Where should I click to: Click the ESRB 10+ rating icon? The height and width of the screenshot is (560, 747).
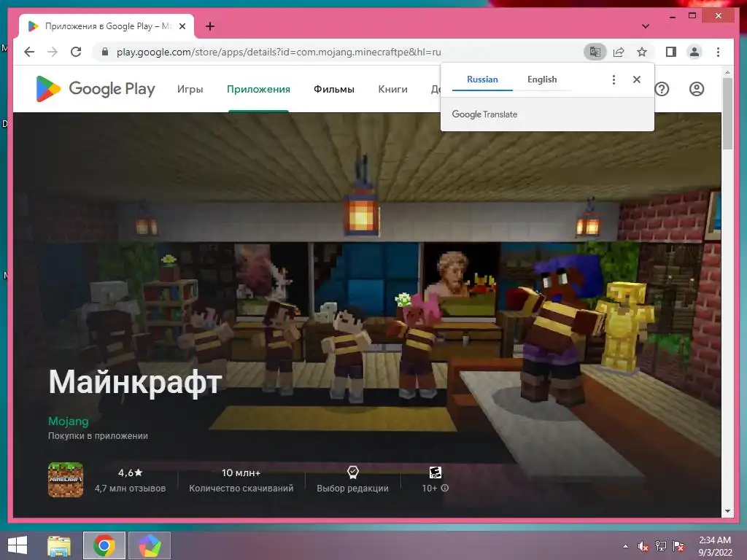pyautogui.click(x=436, y=472)
